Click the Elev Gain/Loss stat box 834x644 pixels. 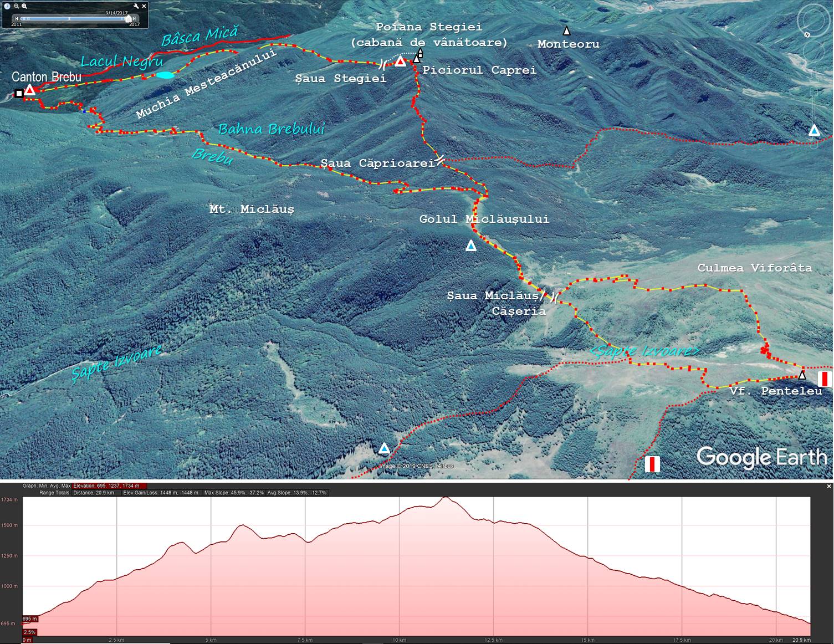[161, 493]
